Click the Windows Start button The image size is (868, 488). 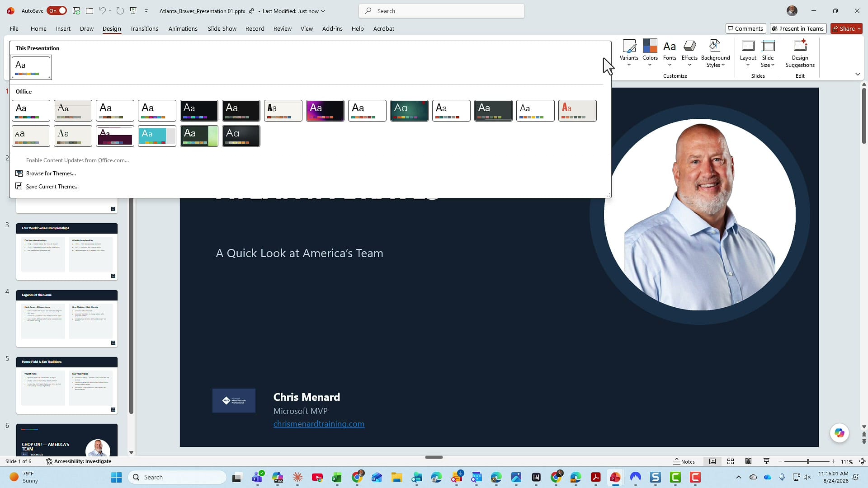tap(116, 477)
